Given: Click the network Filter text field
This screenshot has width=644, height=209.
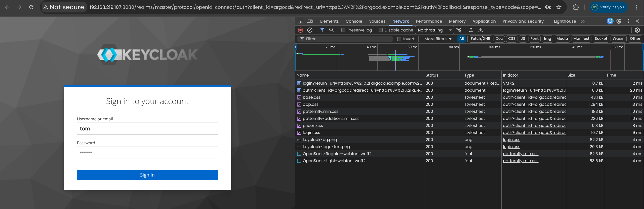Looking at the screenshot, I should (x=345, y=39).
